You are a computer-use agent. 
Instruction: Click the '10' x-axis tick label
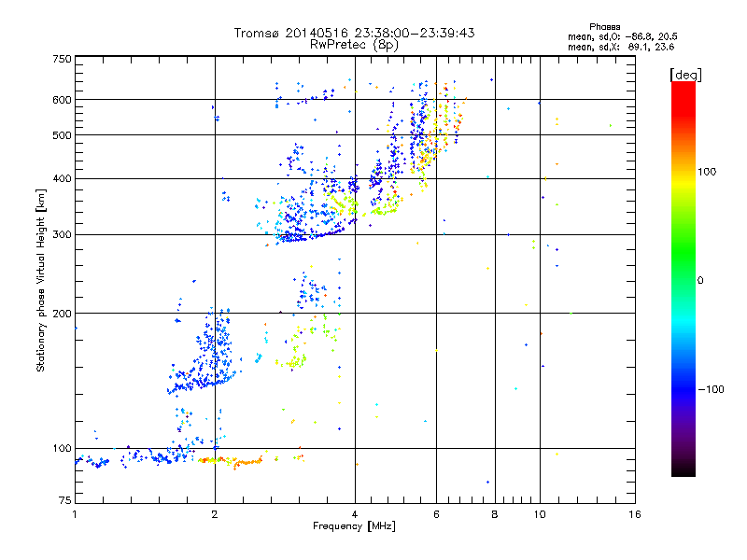tap(540, 514)
